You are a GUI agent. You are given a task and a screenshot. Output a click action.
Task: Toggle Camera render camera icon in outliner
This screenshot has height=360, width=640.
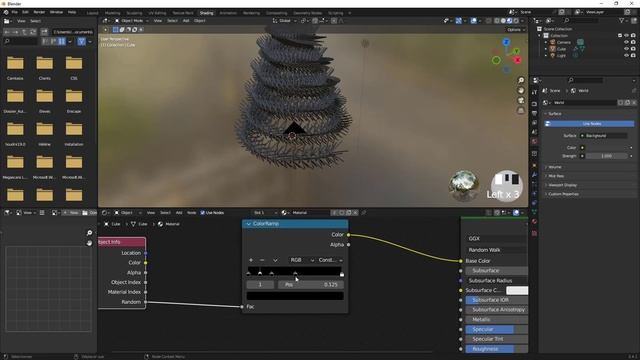tap(633, 42)
